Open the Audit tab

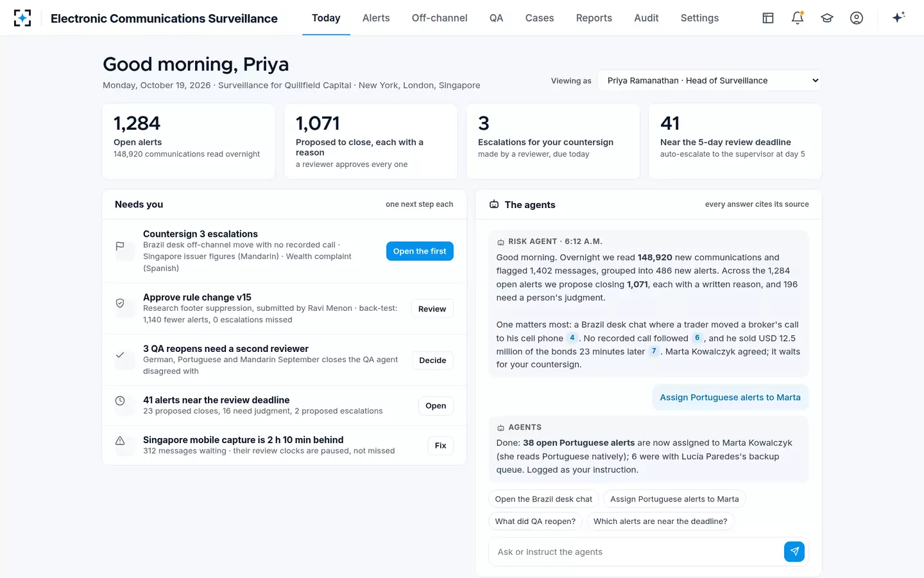(x=646, y=18)
